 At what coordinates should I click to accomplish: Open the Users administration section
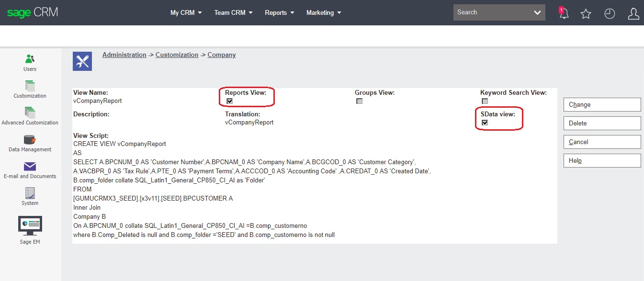(30, 62)
